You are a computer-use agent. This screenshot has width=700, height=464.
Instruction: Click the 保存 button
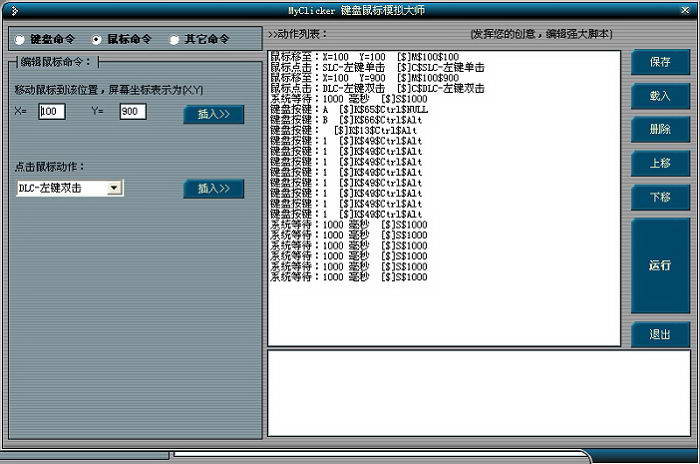(x=660, y=62)
